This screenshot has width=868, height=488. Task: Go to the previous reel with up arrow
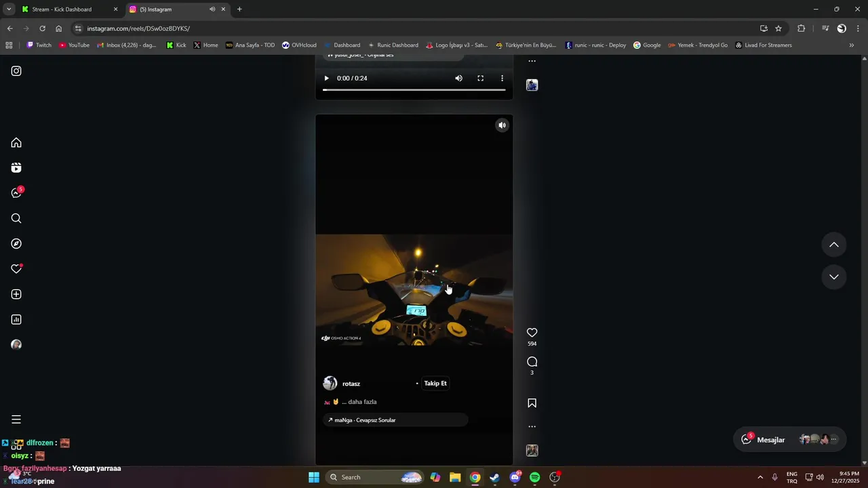[x=834, y=245]
